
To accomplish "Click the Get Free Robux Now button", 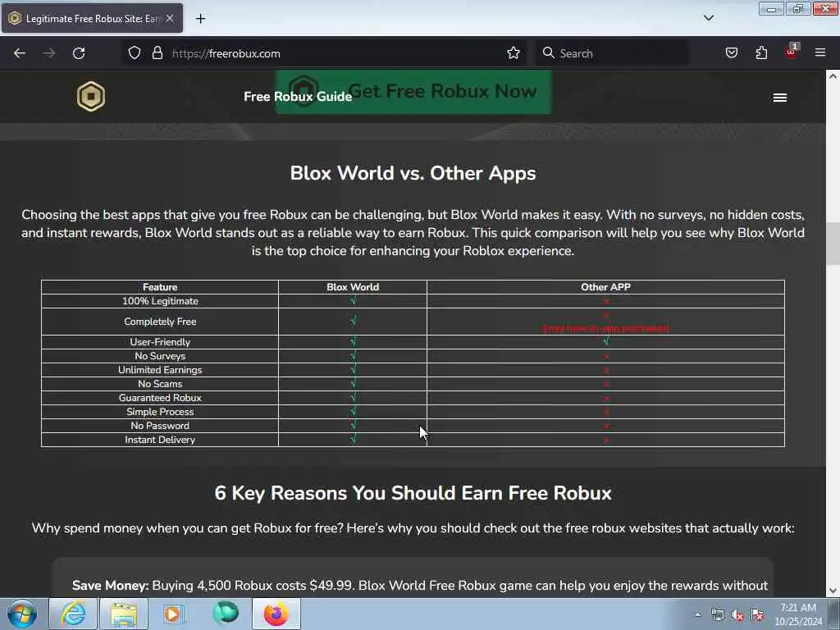I will click(413, 92).
